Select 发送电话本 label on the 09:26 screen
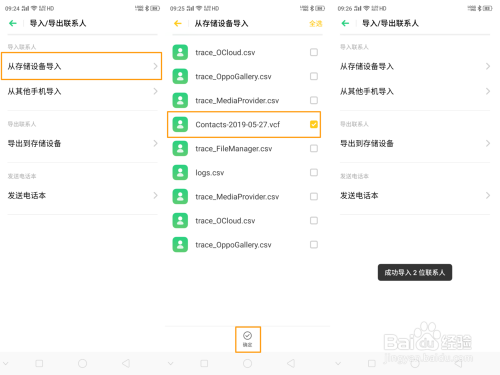This screenshot has width=500, height=375. [x=359, y=195]
